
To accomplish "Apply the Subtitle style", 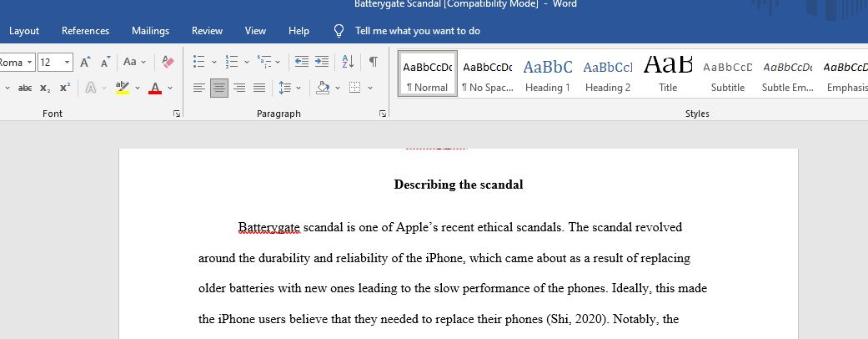I will [727, 74].
